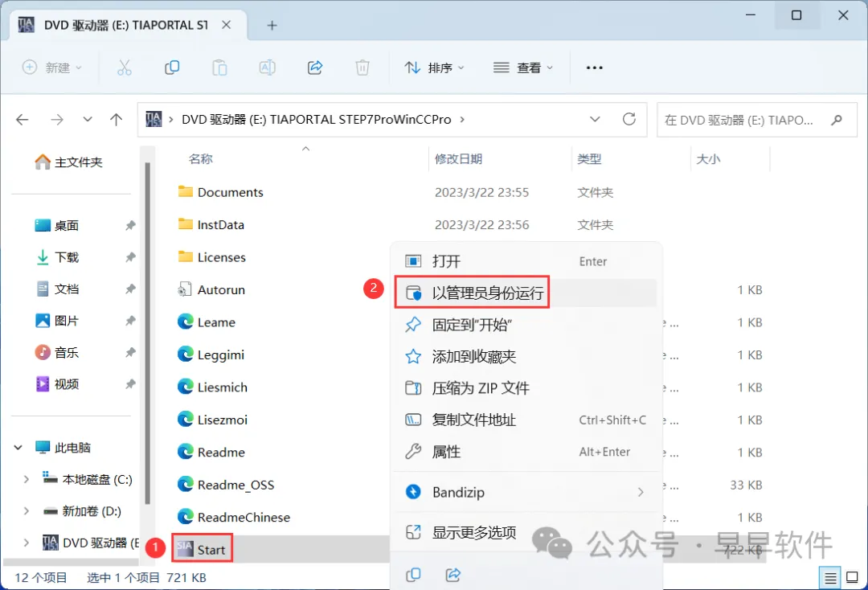This screenshot has height=590, width=868.
Task: Click the Share icon in toolbar
Action: tap(315, 68)
